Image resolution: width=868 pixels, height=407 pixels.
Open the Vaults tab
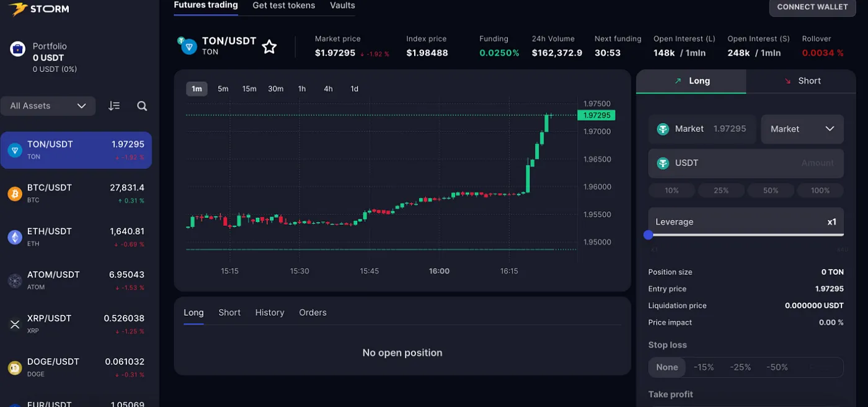tap(342, 6)
